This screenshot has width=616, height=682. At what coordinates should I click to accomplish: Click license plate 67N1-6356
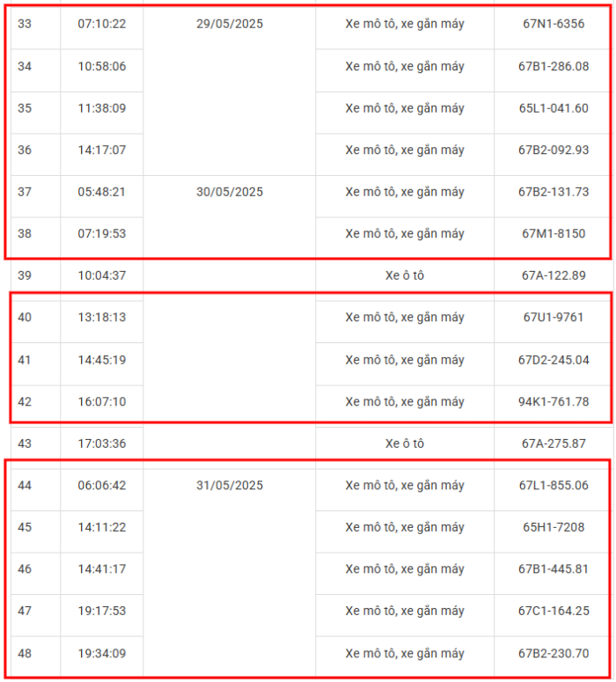[x=554, y=24]
